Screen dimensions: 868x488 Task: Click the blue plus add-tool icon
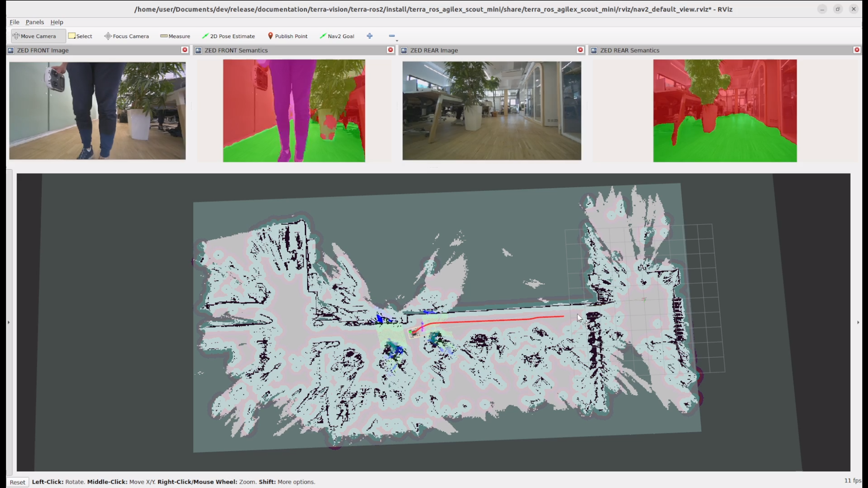pyautogui.click(x=370, y=36)
